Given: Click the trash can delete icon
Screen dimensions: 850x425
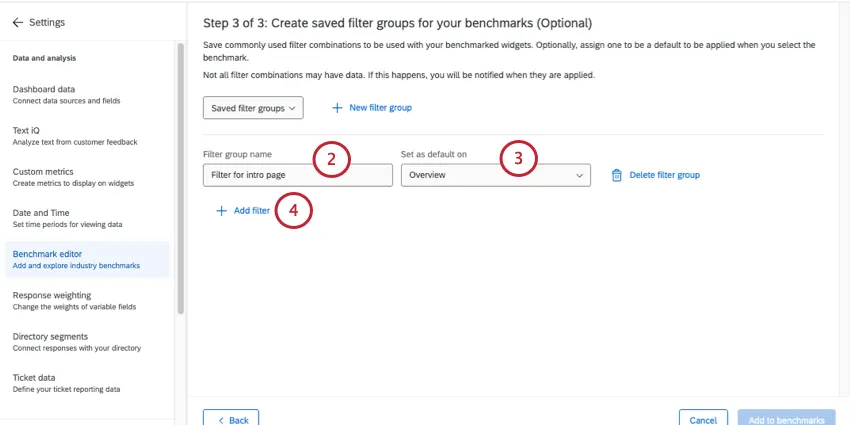Looking at the screenshot, I should 616,175.
